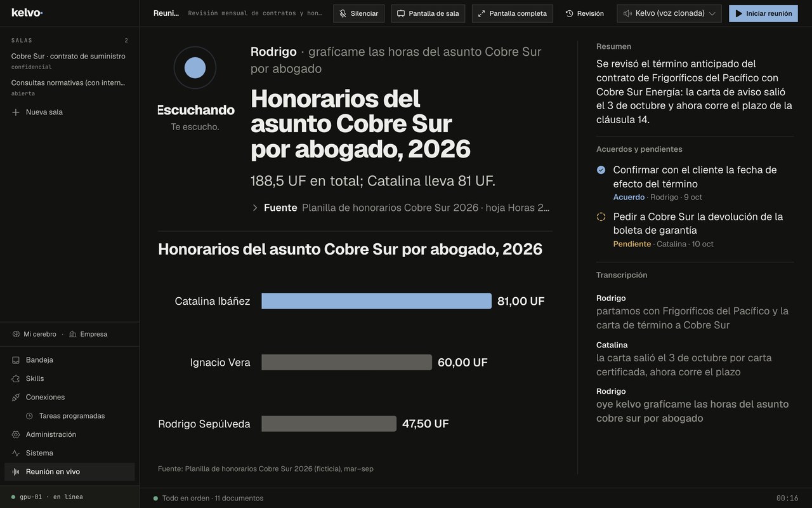Switch to the Empresa tab

click(x=88, y=334)
